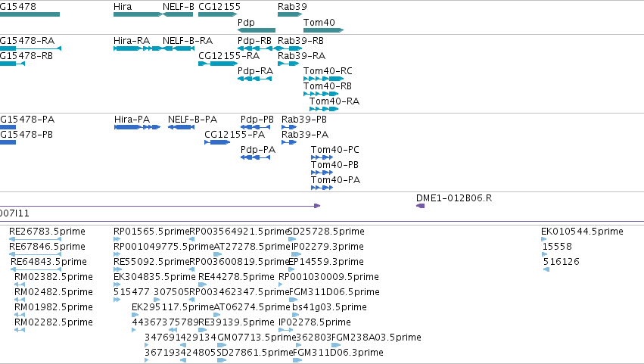Open the Rab39-PB protein label
Image resolution: width=644 pixels, height=364 pixels.
point(304,120)
